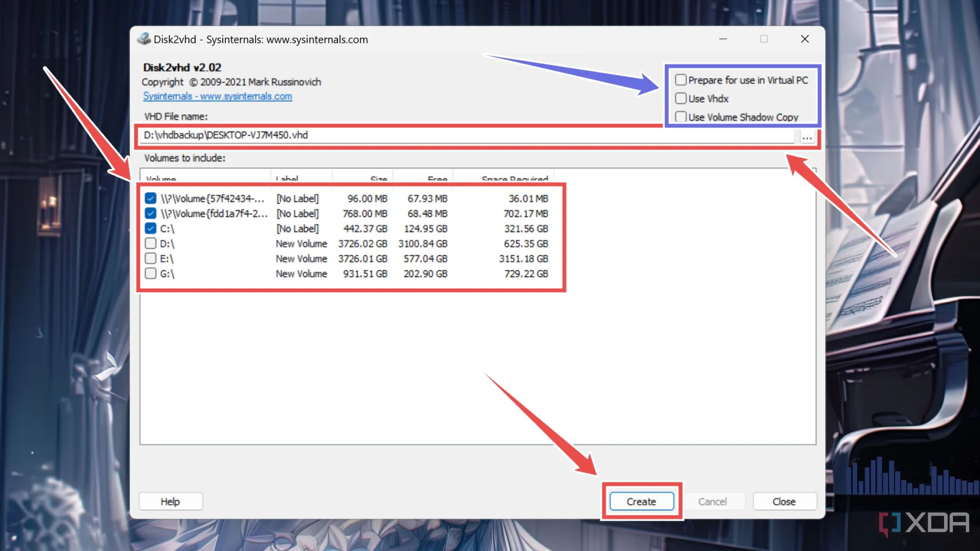Viewport: 980px width, 551px height.
Task: Click New Volume label in G:\ row
Action: click(301, 274)
